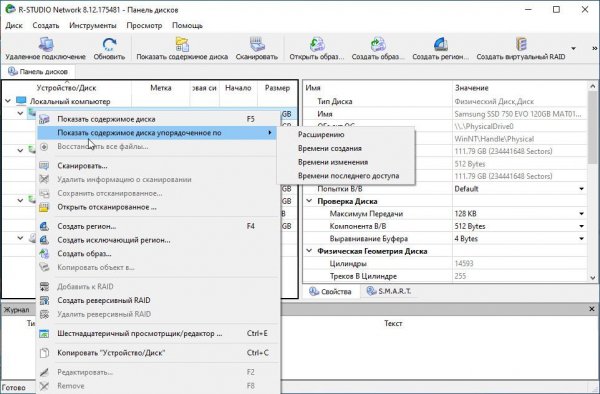
Task: Open the Диск menu
Action: pos(14,26)
